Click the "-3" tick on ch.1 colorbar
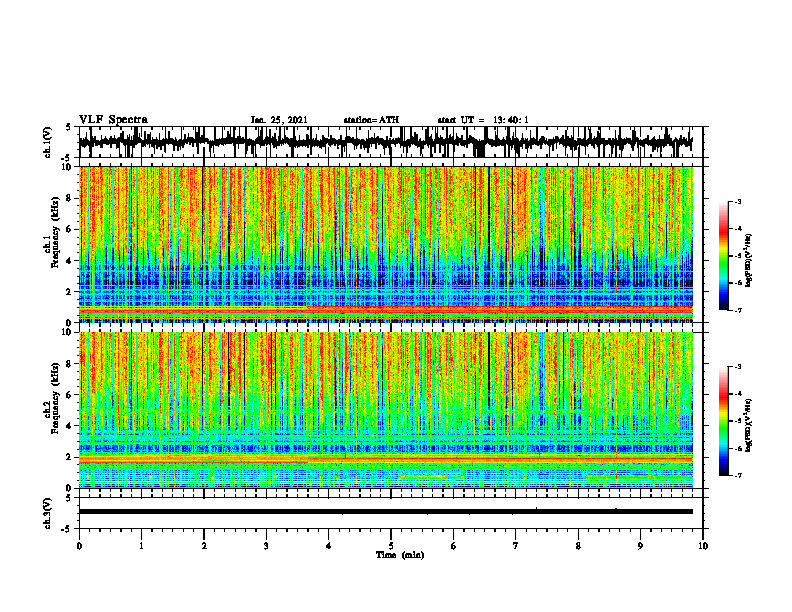The width and height of the screenshot is (792, 612). pos(737,202)
